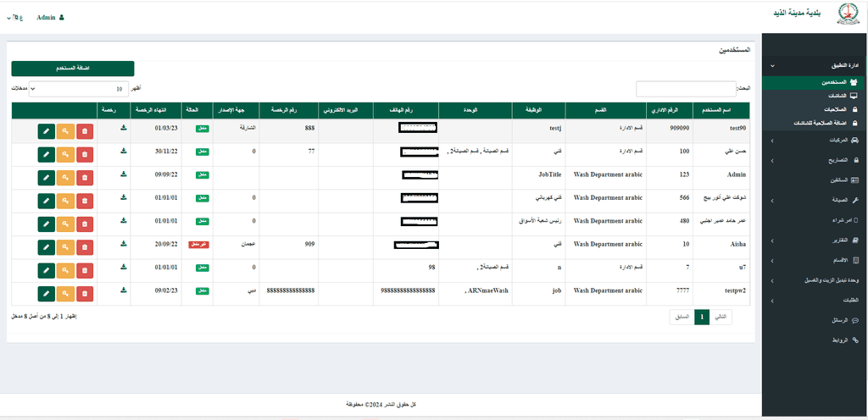Sort by الرقم الاداري column header
This screenshot has width=868, height=420.
point(670,111)
